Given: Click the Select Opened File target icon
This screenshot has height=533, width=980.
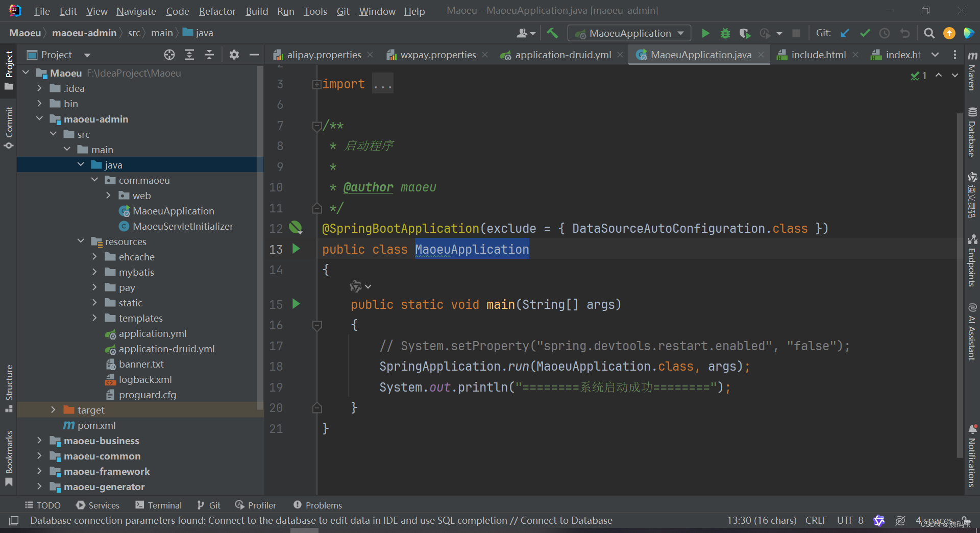Looking at the screenshot, I should pos(169,55).
